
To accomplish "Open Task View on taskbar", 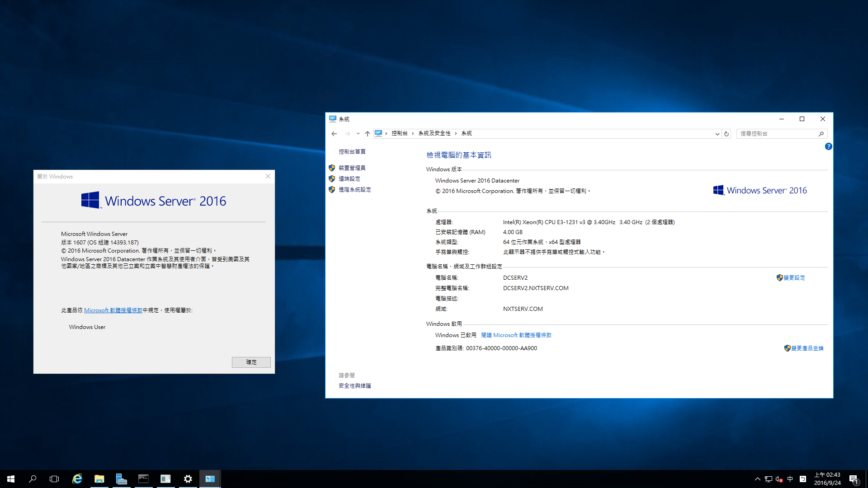I will point(54,479).
